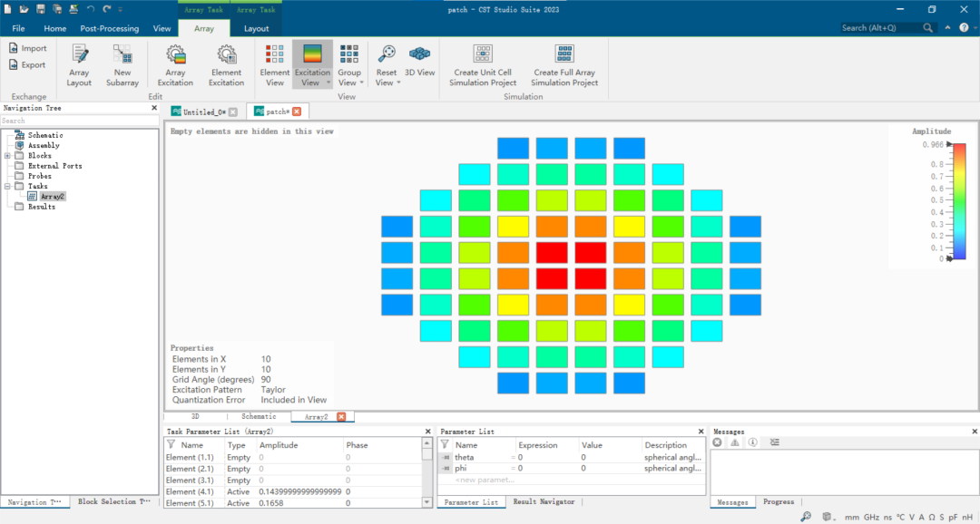Click the lower amplitude legend arrow at 0

949,258
